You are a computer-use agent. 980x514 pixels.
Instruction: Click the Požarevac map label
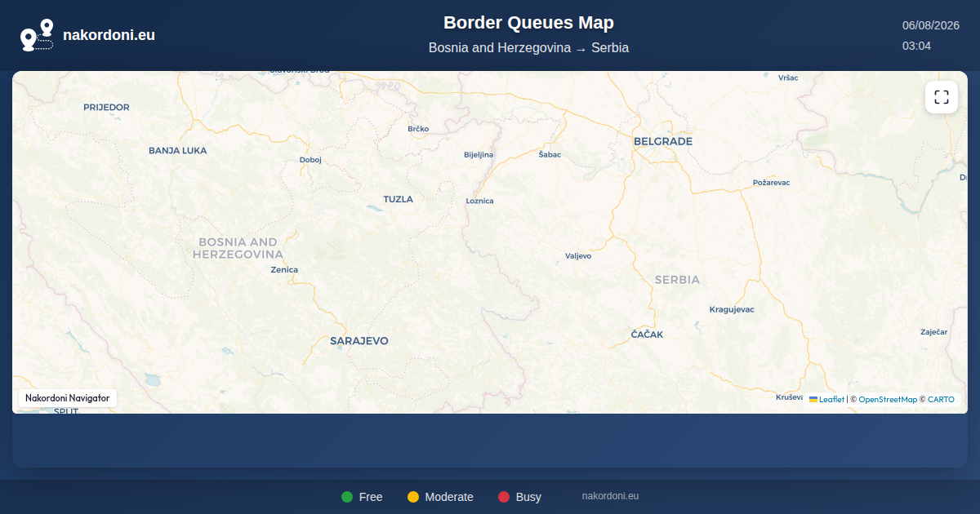pos(771,183)
